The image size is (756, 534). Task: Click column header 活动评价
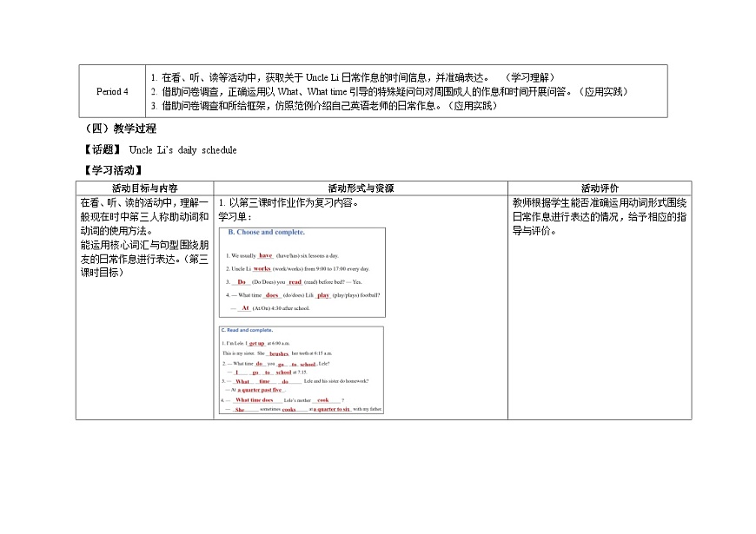tap(600, 188)
